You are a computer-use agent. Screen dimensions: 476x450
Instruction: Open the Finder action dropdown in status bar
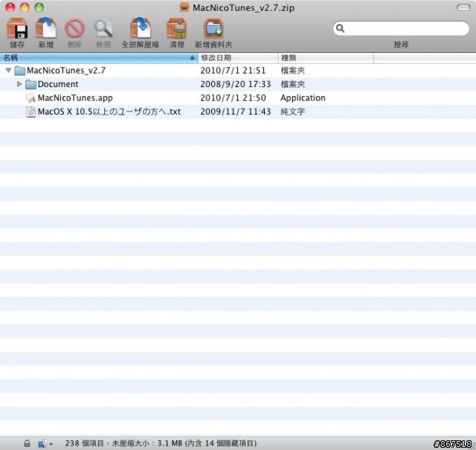point(45,443)
